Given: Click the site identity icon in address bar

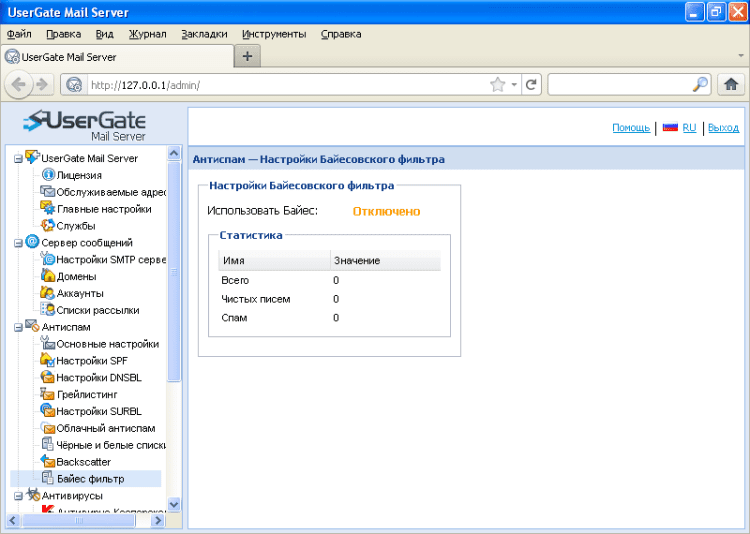Looking at the screenshot, I should (74, 85).
